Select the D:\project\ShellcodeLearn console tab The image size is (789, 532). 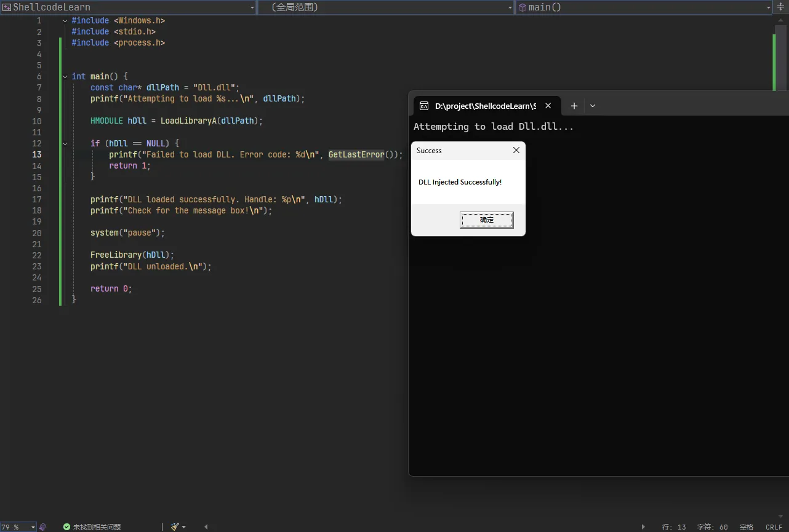click(x=484, y=106)
